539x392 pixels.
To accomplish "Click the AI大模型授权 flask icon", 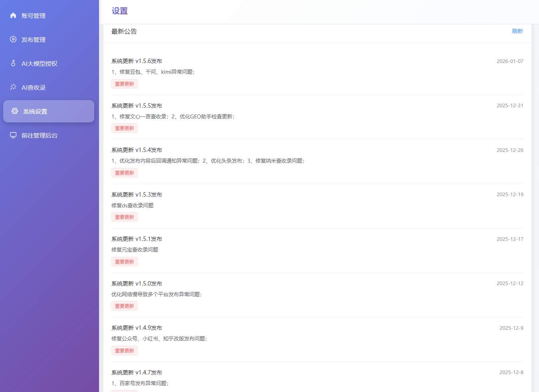I will 13,63.
